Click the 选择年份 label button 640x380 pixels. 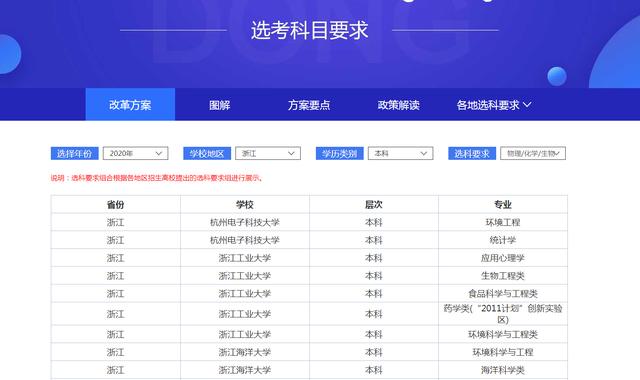pos(74,153)
